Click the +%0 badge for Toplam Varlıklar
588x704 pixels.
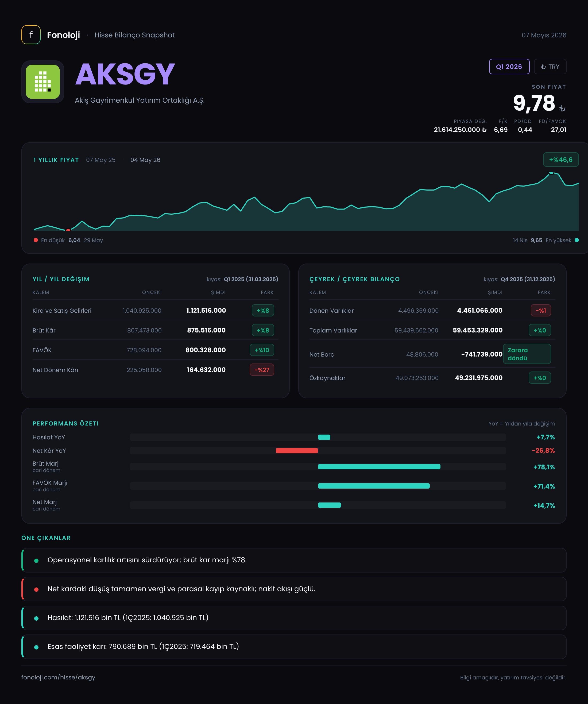tap(540, 330)
